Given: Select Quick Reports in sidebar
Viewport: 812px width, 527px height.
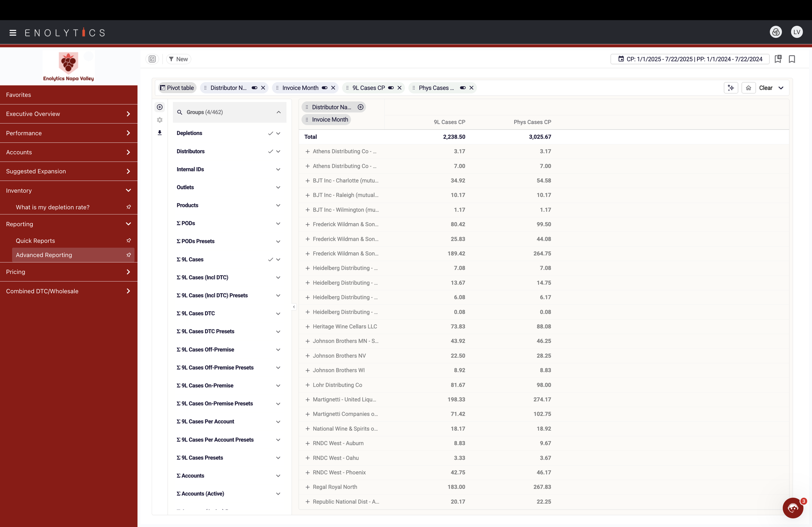Looking at the screenshot, I should (35, 241).
